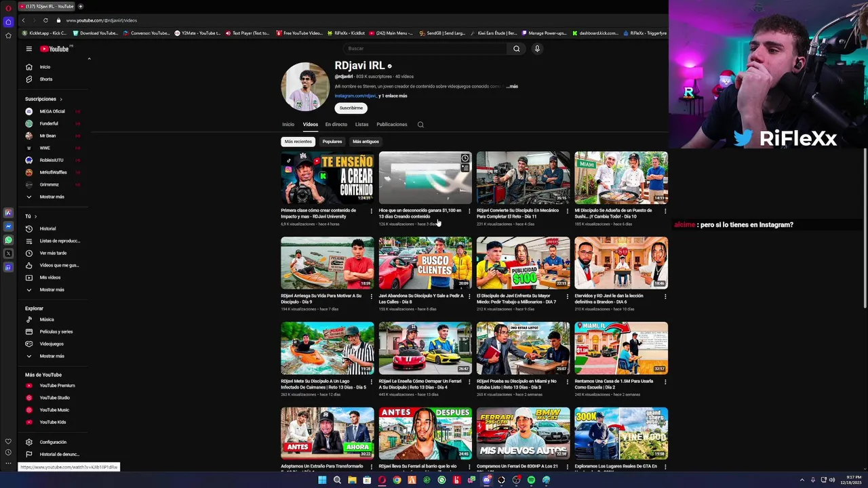The height and width of the screenshot is (488, 868).
Task: Open the Listas tab
Action: pos(361,125)
